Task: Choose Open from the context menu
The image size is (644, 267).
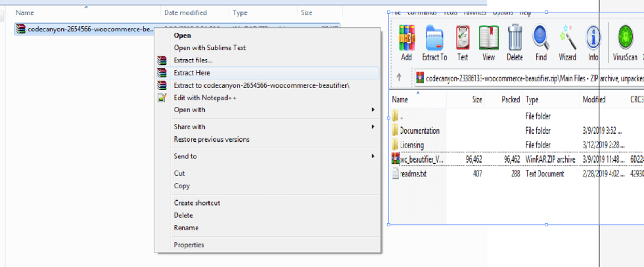Action: (183, 35)
